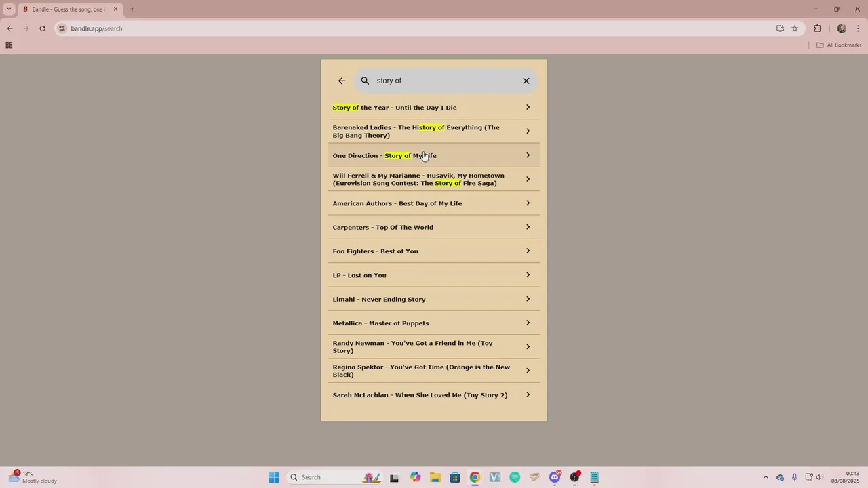The width and height of the screenshot is (868, 488).
Task: Select LP - Lost on You
Action: click(x=434, y=275)
